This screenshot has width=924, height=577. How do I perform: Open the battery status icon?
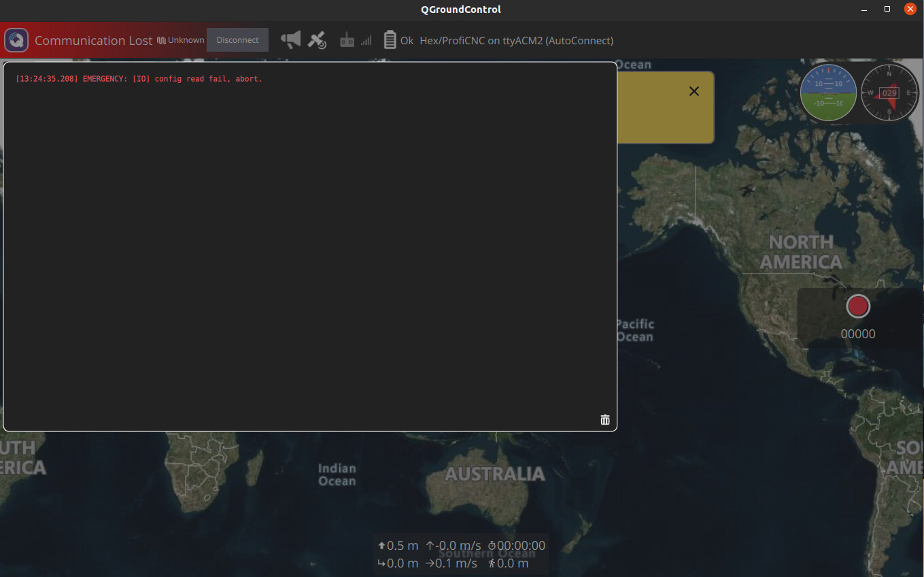[x=390, y=40]
